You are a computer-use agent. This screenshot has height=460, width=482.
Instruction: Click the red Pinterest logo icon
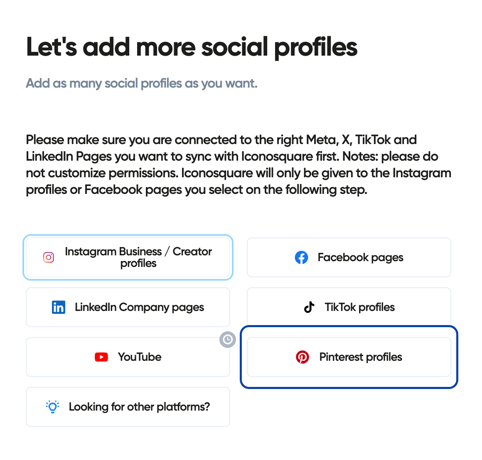[x=302, y=357]
